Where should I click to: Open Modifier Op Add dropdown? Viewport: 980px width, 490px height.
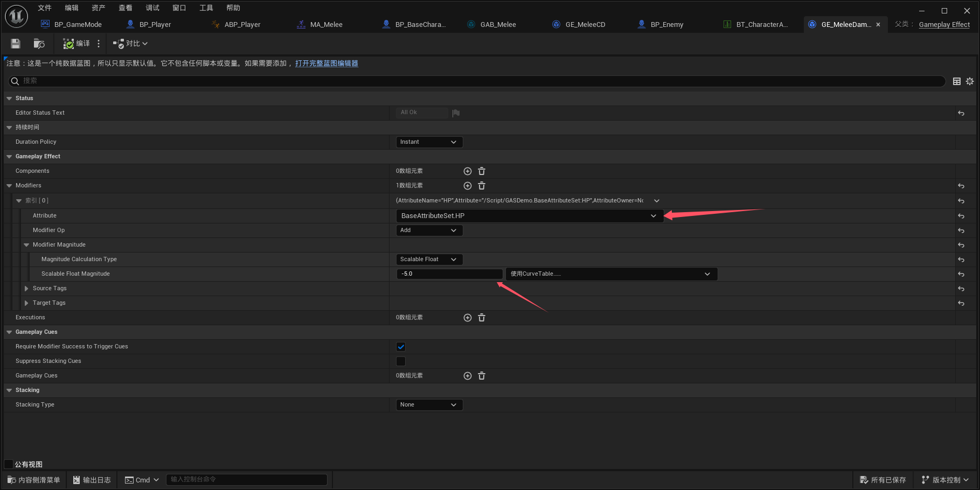[x=429, y=230]
